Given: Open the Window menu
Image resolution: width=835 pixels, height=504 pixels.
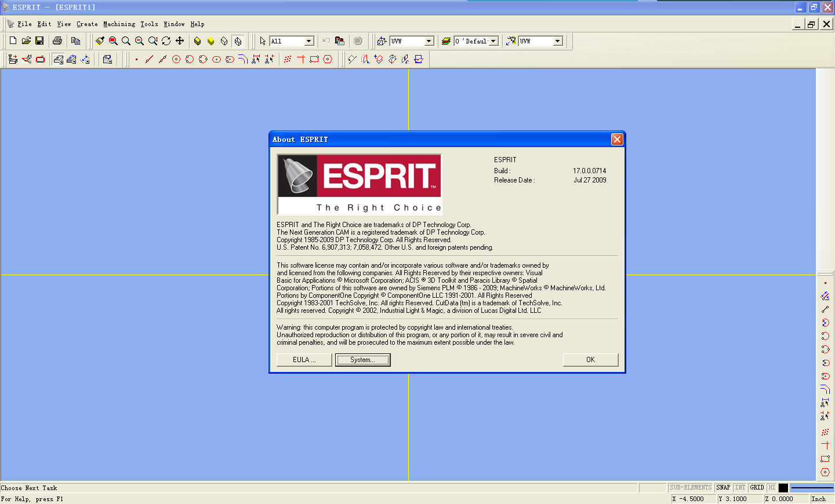Looking at the screenshot, I should (174, 24).
